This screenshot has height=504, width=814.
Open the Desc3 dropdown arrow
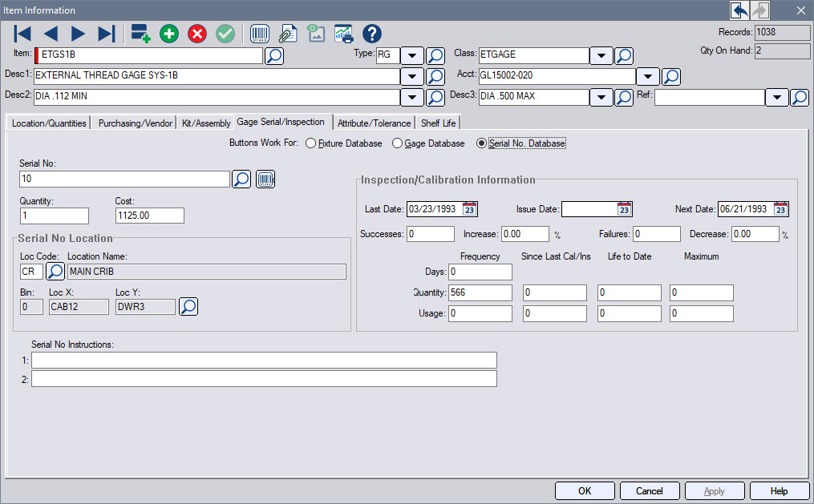click(x=601, y=95)
